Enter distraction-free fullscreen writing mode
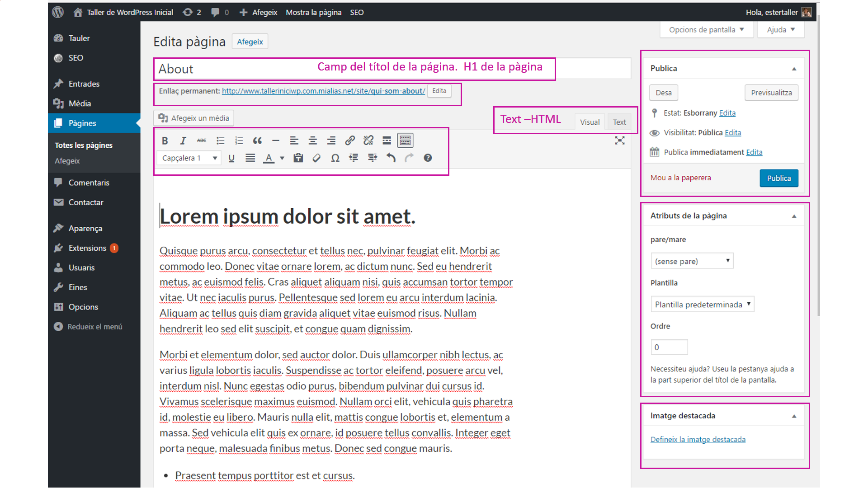The width and height of the screenshot is (868, 488). 619,141
